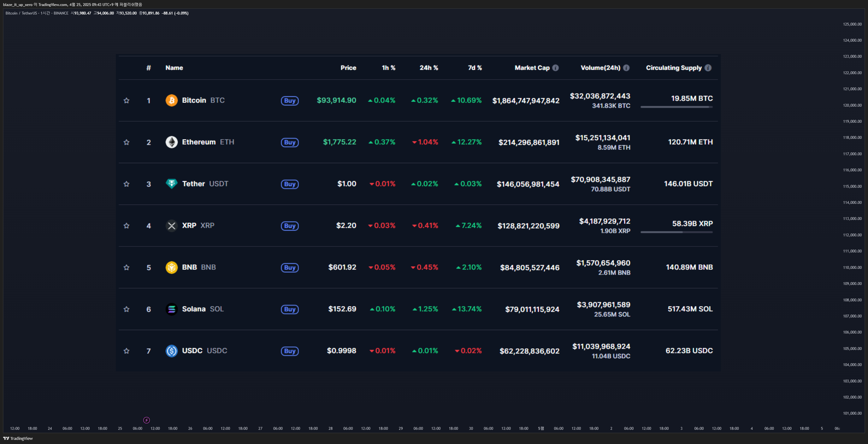Sort by the 24h % column header

coord(429,68)
